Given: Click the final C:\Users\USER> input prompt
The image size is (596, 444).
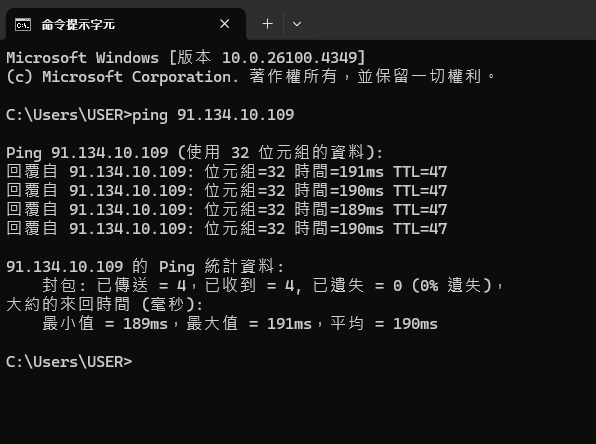Looking at the screenshot, I should point(69,362).
